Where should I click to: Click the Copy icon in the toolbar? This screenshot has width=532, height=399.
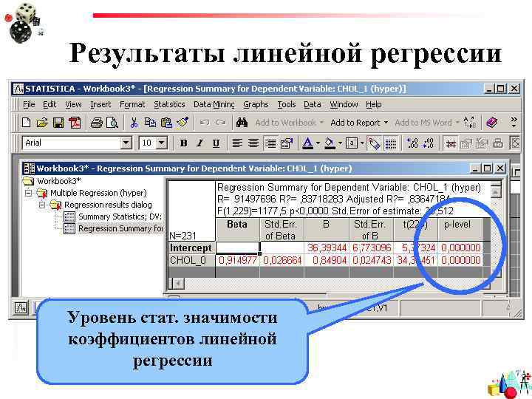pos(150,123)
